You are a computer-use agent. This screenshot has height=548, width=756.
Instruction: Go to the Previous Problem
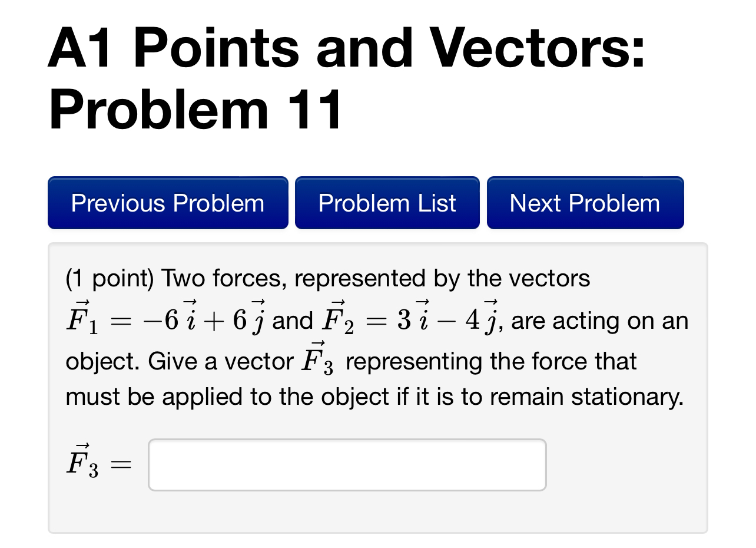pyautogui.click(x=168, y=203)
